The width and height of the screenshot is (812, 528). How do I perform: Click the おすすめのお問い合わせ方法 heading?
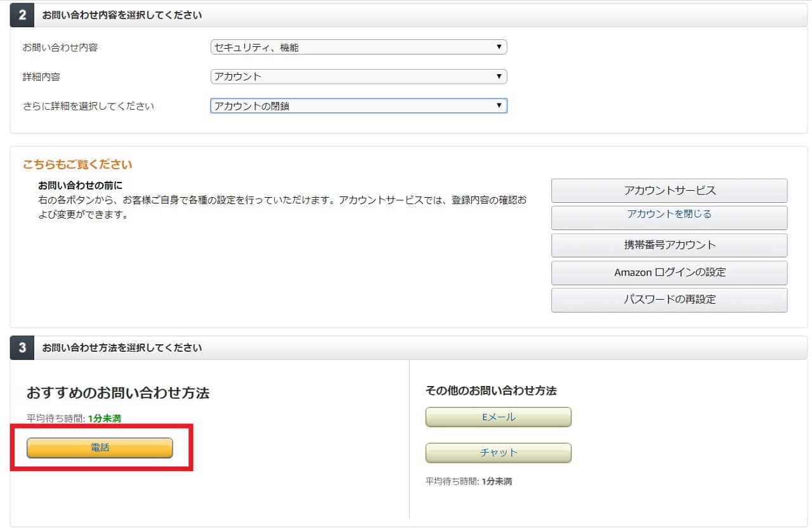118,393
